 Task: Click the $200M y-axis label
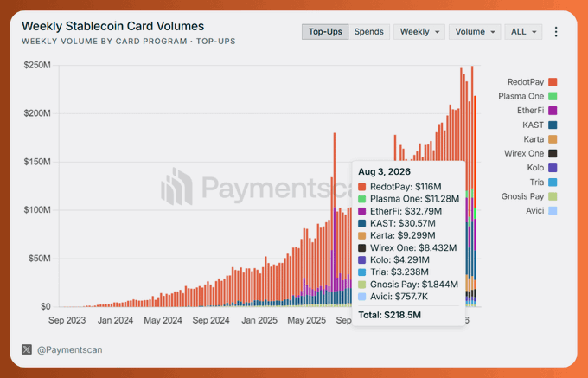pos(37,113)
